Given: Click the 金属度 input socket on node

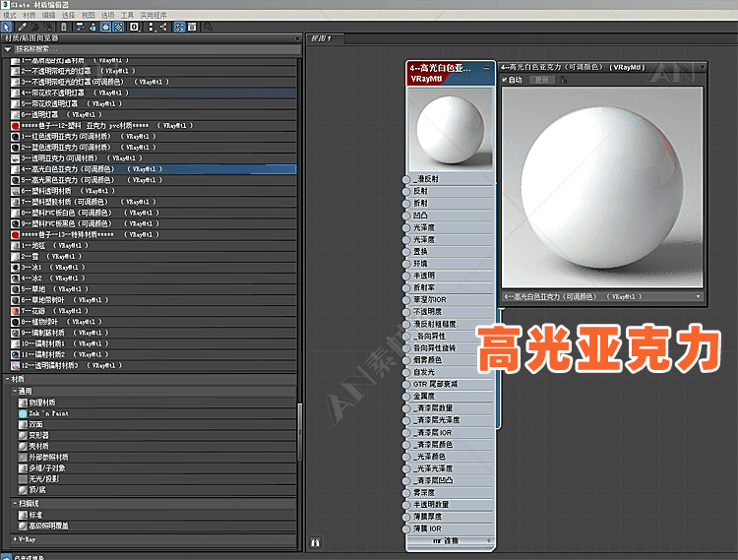Looking at the screenshot, I should tap(406, 396).
